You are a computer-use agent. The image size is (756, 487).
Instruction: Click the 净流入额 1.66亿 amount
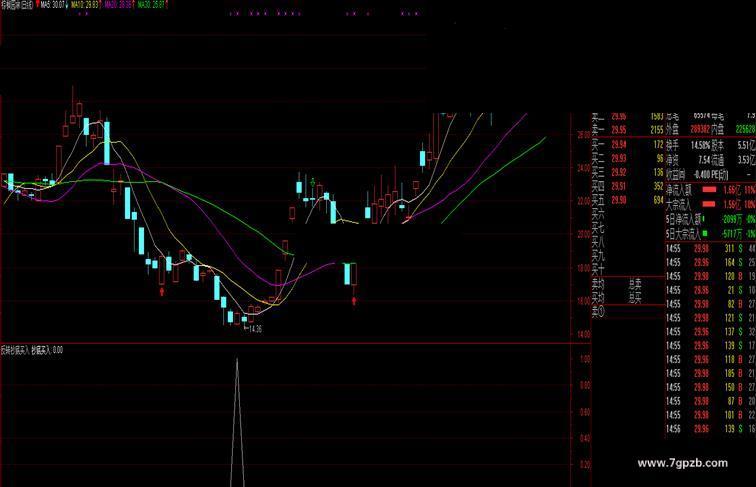point(732,189)
